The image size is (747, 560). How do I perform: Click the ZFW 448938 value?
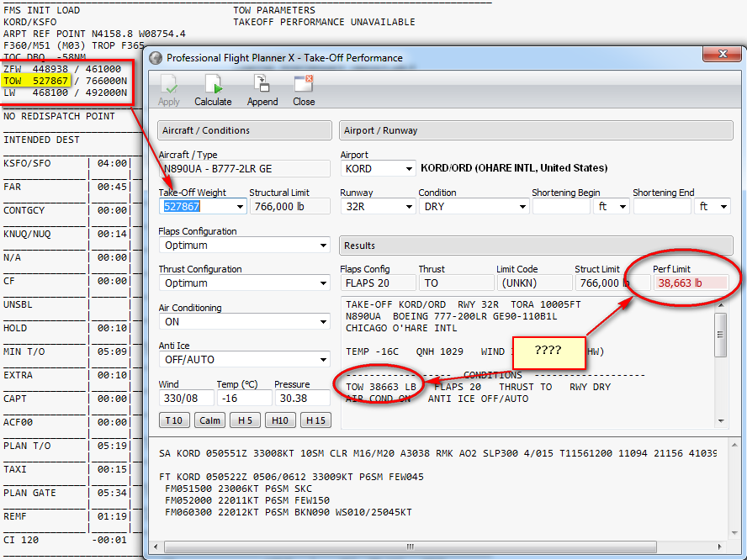click(50, 69)
